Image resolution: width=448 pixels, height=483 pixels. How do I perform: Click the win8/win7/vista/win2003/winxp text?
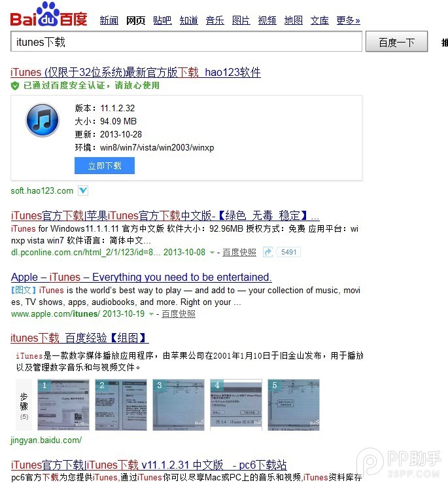click(157, 147)
